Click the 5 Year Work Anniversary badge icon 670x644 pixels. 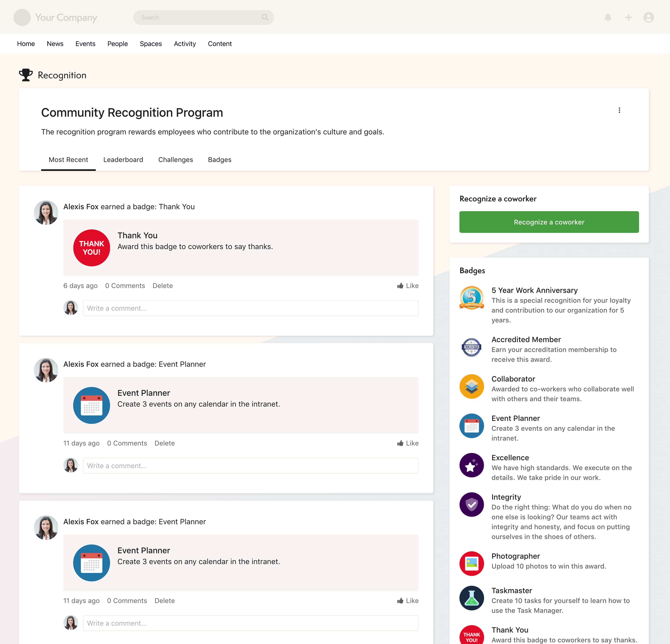pos(472,297)
